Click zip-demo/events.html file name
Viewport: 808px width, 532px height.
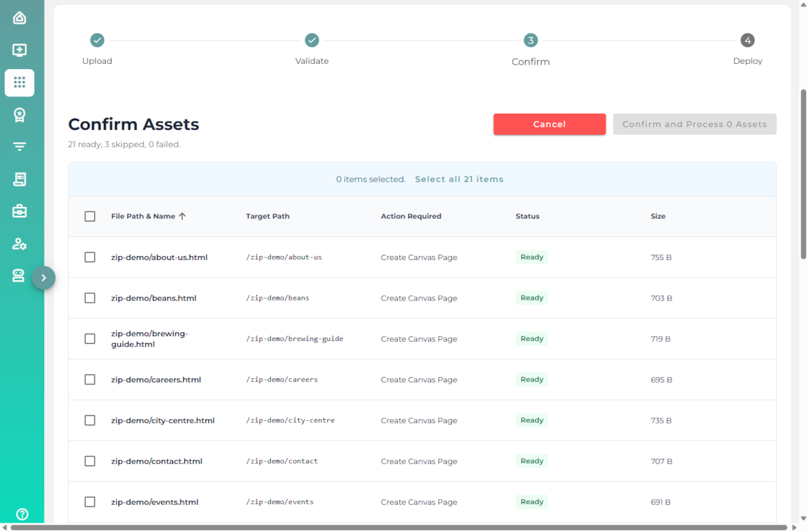tap(154, 502)
